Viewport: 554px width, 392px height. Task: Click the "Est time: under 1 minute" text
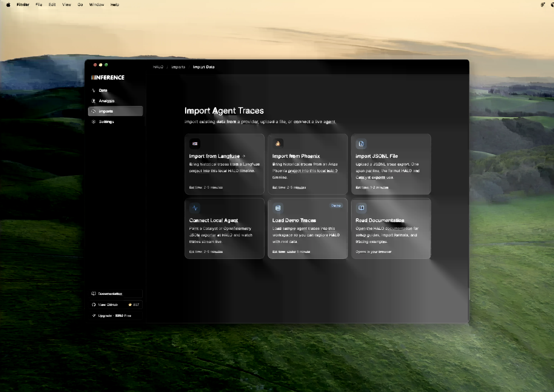[x=291, y=252]
